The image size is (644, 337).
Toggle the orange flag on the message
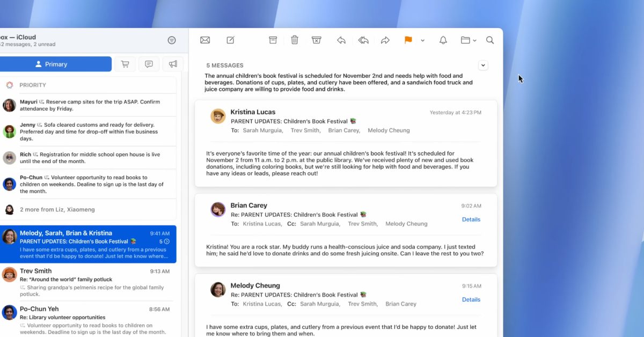point(408,40)
